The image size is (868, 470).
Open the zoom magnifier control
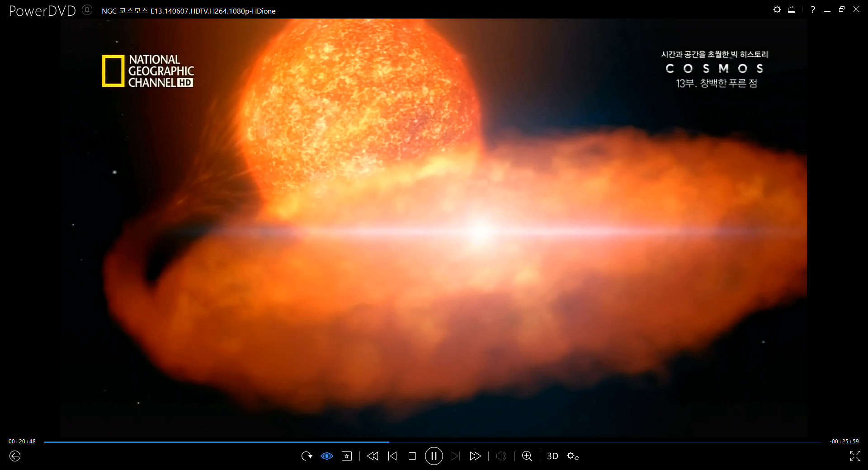coord(527,456)
